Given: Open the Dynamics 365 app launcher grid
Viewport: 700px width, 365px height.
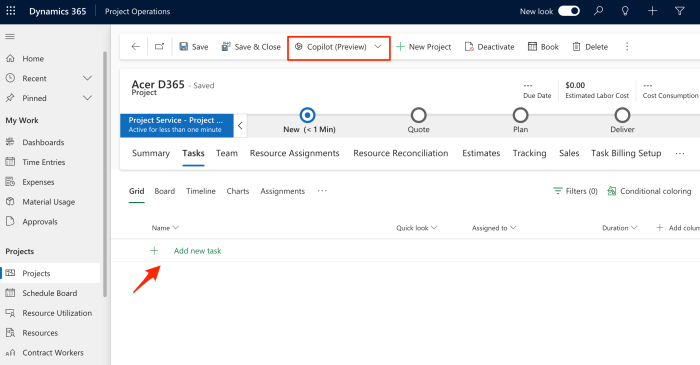Looking at the screenshot, I should [x=11, y=11].
